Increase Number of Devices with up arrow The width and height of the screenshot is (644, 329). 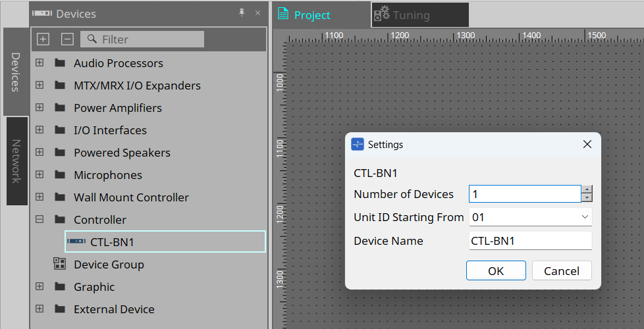pyautogui.click(x=587, y=189)
